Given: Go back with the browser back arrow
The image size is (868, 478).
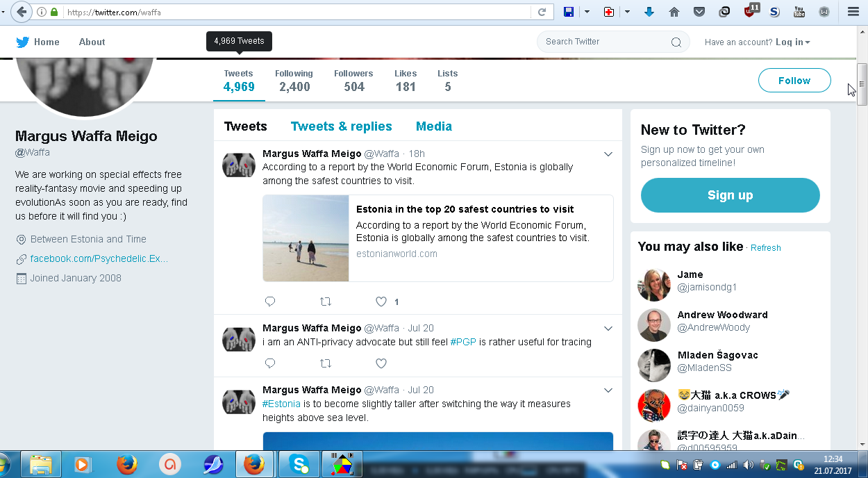Looking at the screenshot, I should click(x=22, y=12).
